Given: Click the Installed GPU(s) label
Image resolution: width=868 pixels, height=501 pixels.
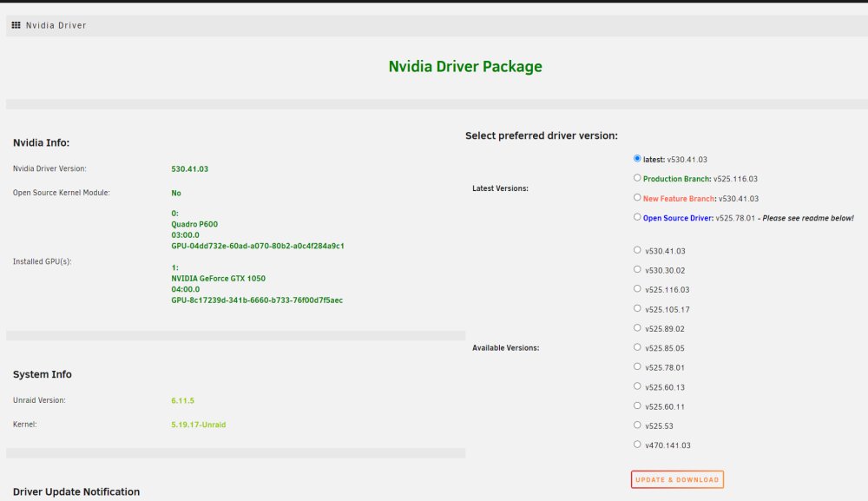Looking at the screenshot, I should pyautogui.click(x=42, y=261).
